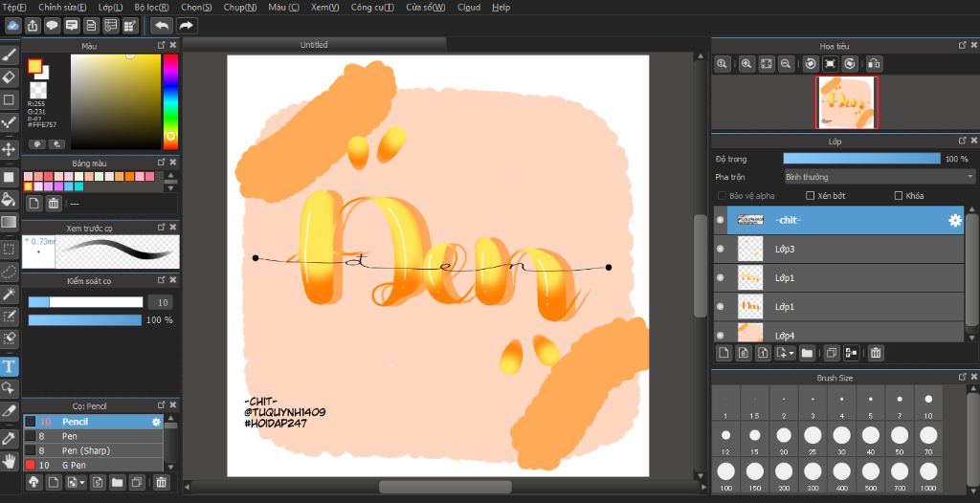Hide the Lớp4 layer
Screen dimensions: 980x503
coord(720,336)
